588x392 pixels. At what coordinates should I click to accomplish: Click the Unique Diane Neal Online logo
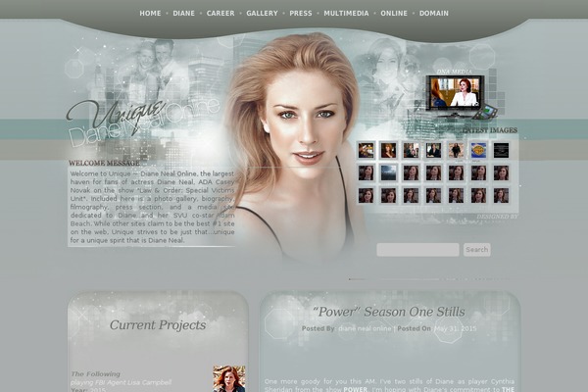(142, 122)
